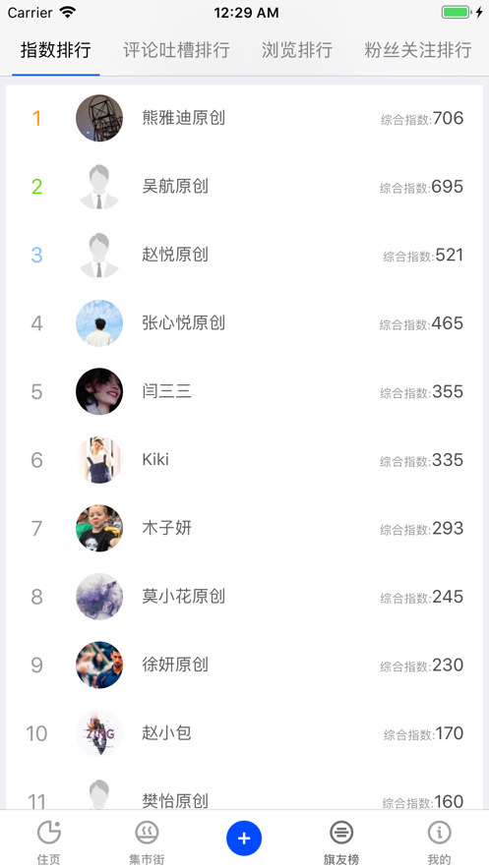Viewport: 489px width, 868px height.
Task: Open the user name 莫小花原创
Action: tap(183, 596)
